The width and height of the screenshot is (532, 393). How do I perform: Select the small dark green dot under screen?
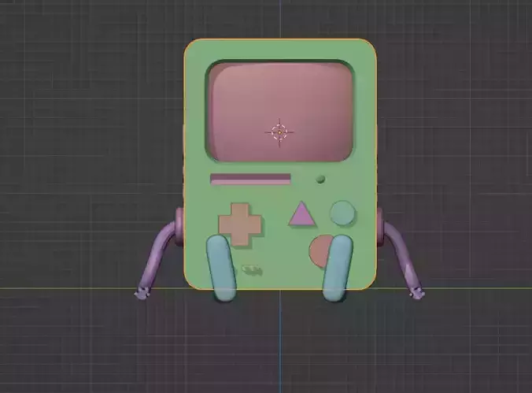point(320,179)
